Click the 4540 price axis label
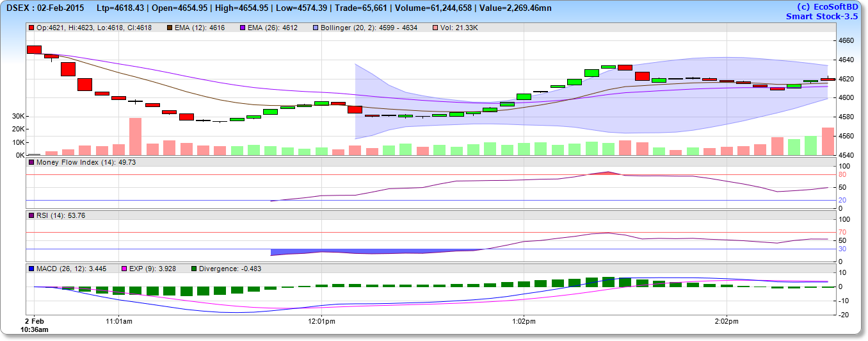 click(846, 155)
